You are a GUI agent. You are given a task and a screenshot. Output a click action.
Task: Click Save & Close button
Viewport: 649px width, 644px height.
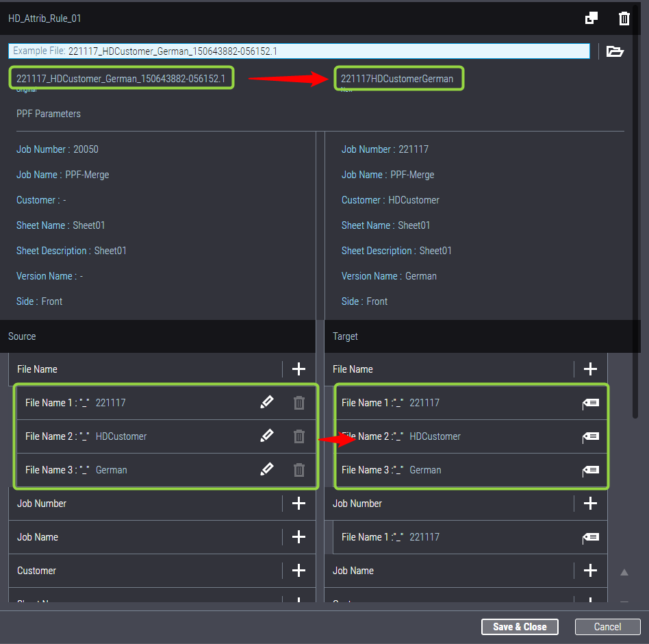point(520,627)
